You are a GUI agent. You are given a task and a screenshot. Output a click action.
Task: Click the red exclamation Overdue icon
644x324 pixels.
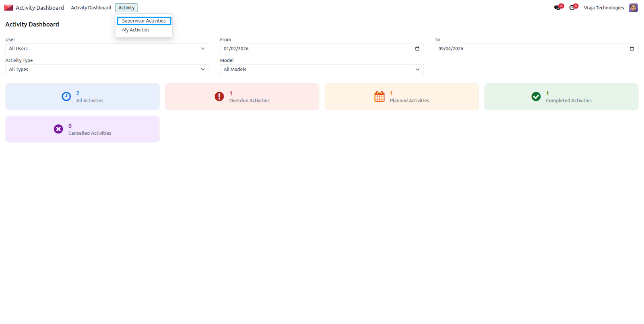(219, 97)
